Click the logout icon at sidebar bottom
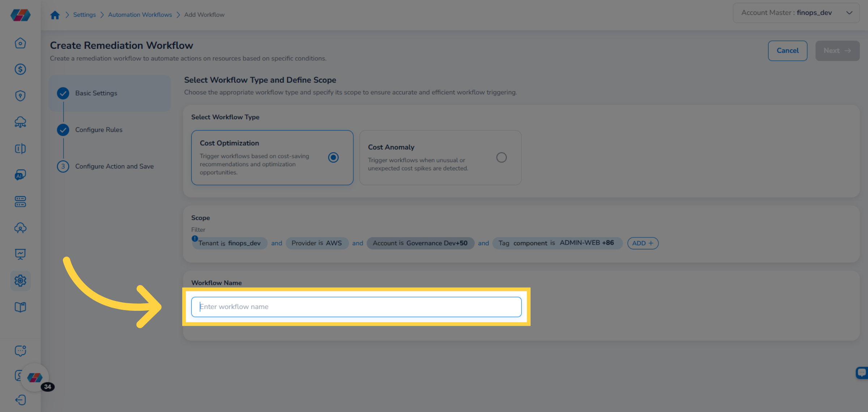The height and width of the screenshot is (412, 868). [20, 400]
